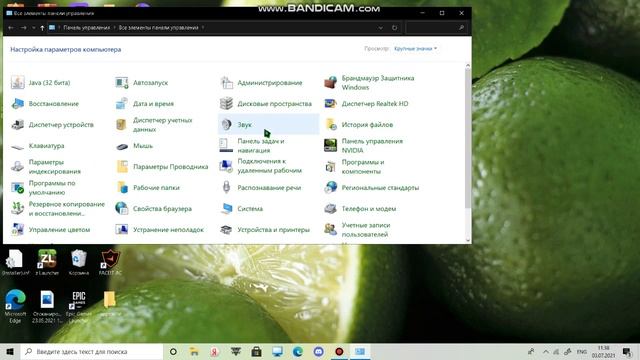Image resolution: width=640 pixels, height=360 pixels.
Task: Click the Управление цветом link
Action: tap(59, 230)
